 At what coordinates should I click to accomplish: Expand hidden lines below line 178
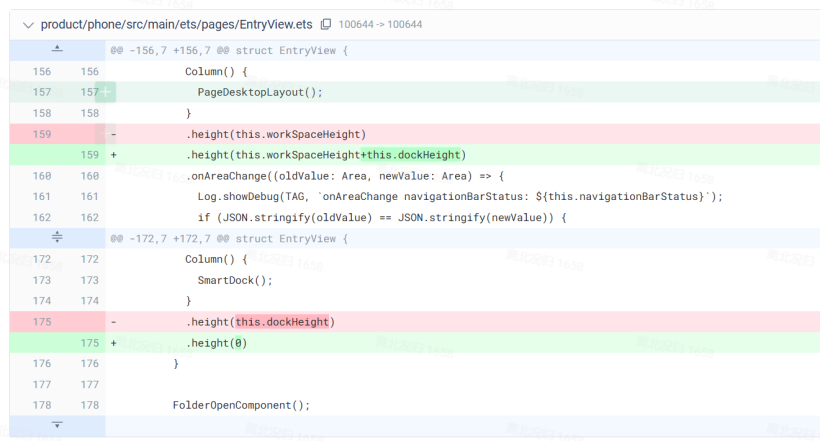(x=56, y=426)
